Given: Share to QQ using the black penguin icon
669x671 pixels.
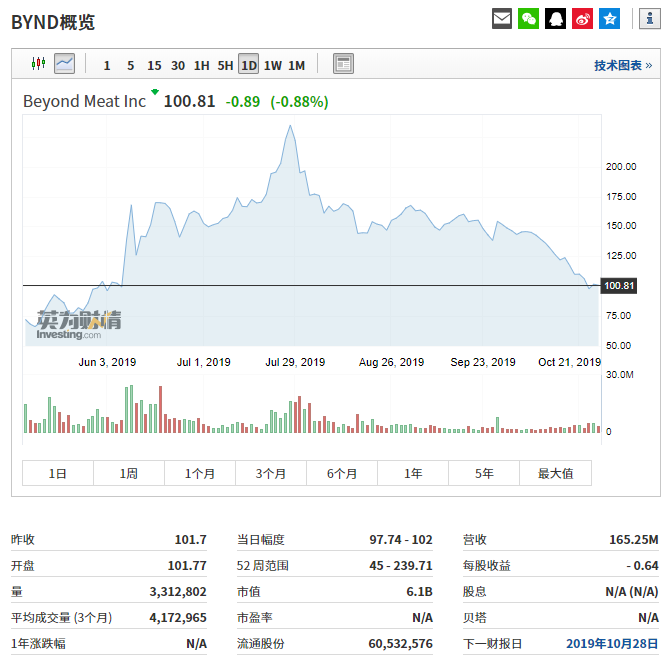Looking at the screenshot, I should pyautogui.click(x=556, y=19).
